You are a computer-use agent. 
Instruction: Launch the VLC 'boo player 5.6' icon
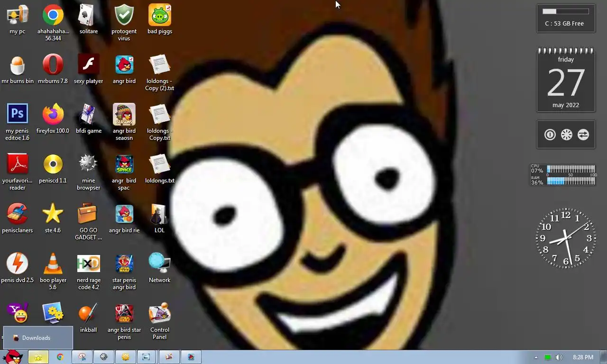tap(53, 272)
